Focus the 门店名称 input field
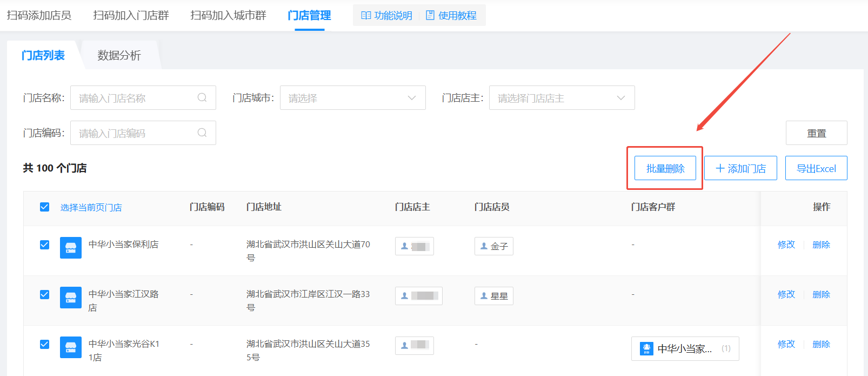The width and height of the screenshot is (868, 376). [x=135, y=98]
